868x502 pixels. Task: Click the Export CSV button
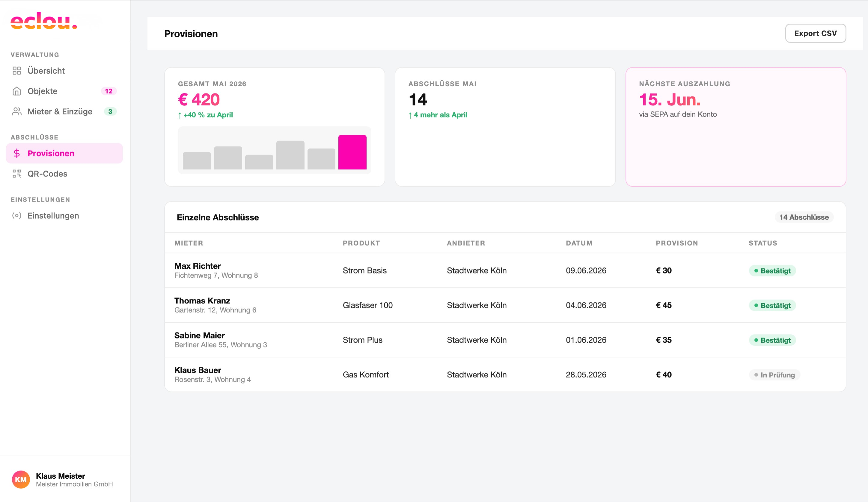coord(815,34)
